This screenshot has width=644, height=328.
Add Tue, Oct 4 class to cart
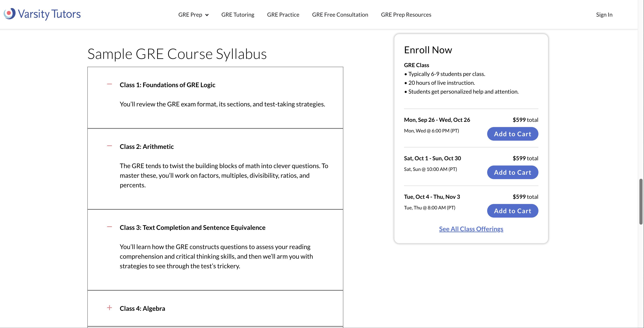(512, 211)
